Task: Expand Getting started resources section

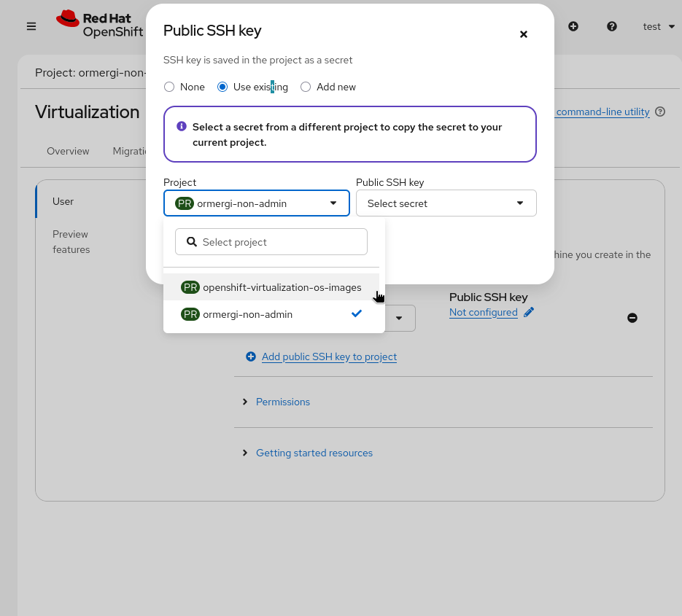Action: click(x=314, y=453)
